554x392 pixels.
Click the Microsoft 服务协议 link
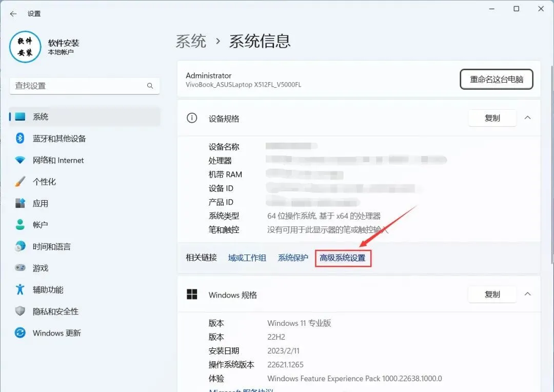point(241,390)
